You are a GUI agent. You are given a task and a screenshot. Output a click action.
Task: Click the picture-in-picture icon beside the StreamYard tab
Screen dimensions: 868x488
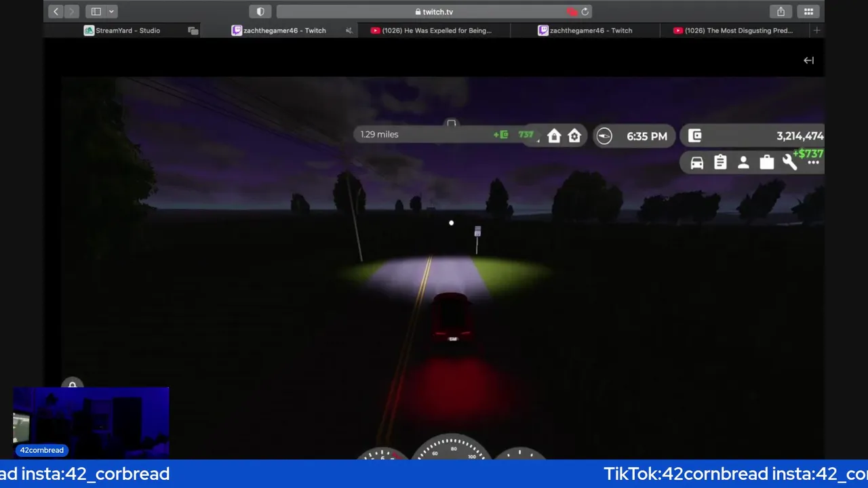193,30
